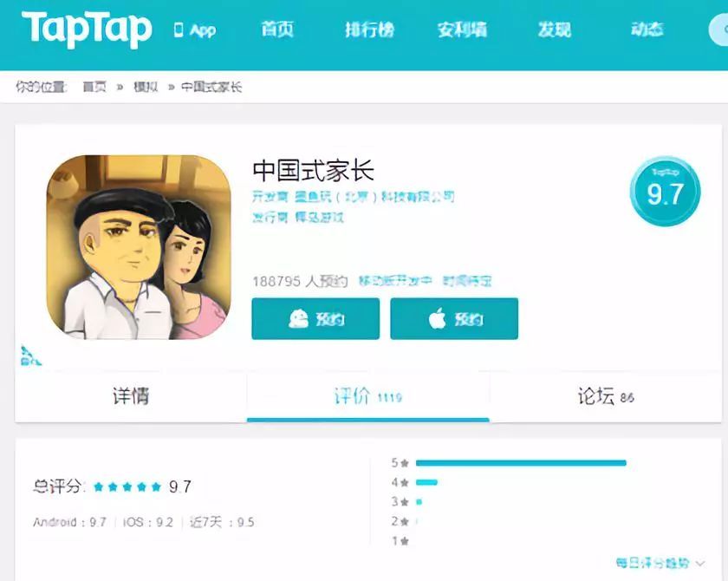Click the 中国式家长 game icon
728x581 pixels.
pyautogui.click(x=139, y=247)
